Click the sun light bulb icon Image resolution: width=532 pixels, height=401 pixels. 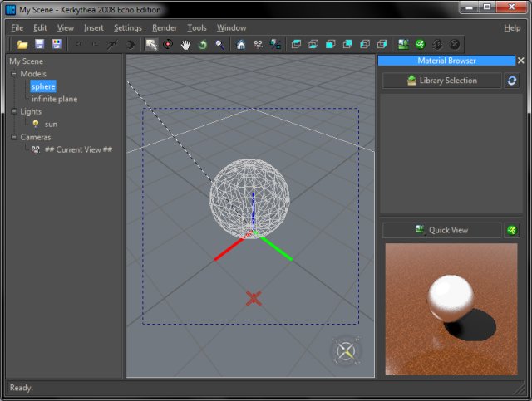pyautogui.click(x=35, y=124)
